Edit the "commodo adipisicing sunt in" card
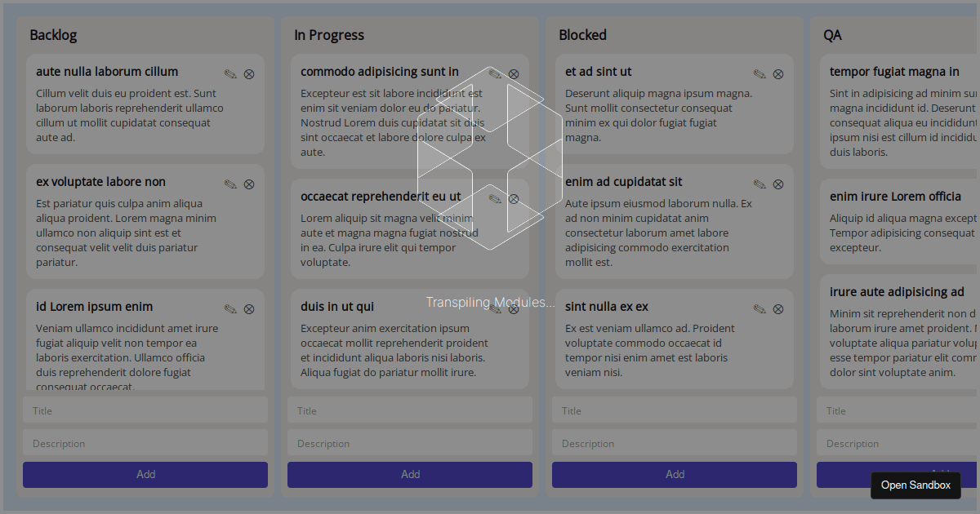Image resolution: width=980 pixels, height=514 pixels. point(494,73)
